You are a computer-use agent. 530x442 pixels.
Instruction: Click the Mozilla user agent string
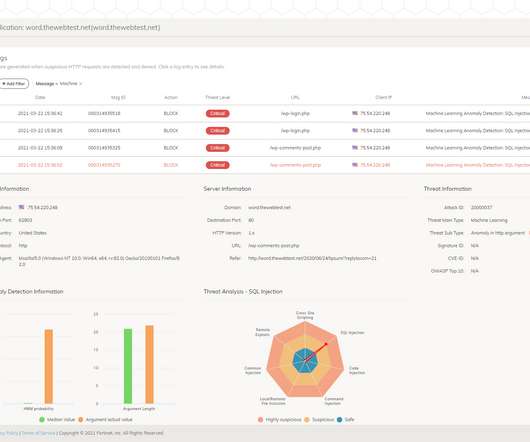99,261
